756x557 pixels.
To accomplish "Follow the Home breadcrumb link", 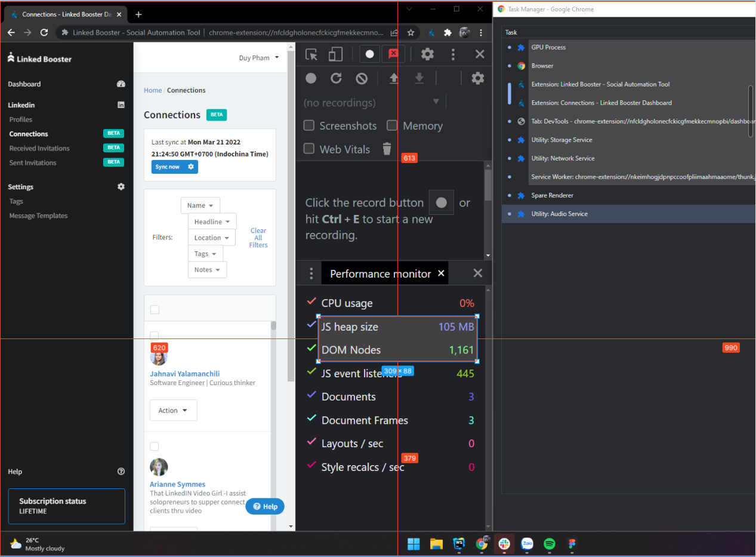I will (x=153, y=90).
